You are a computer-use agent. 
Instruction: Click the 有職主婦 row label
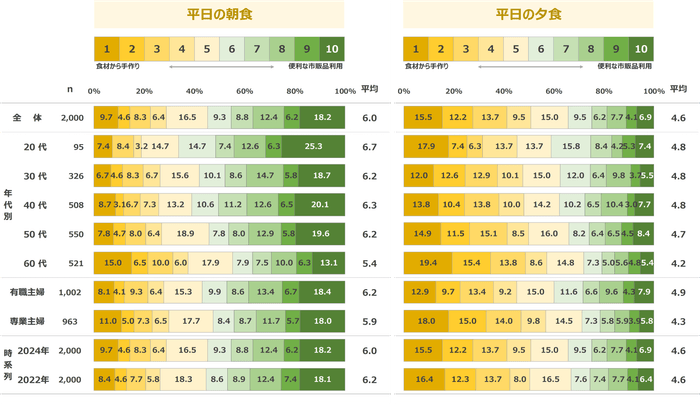click(x=28, y=292)
